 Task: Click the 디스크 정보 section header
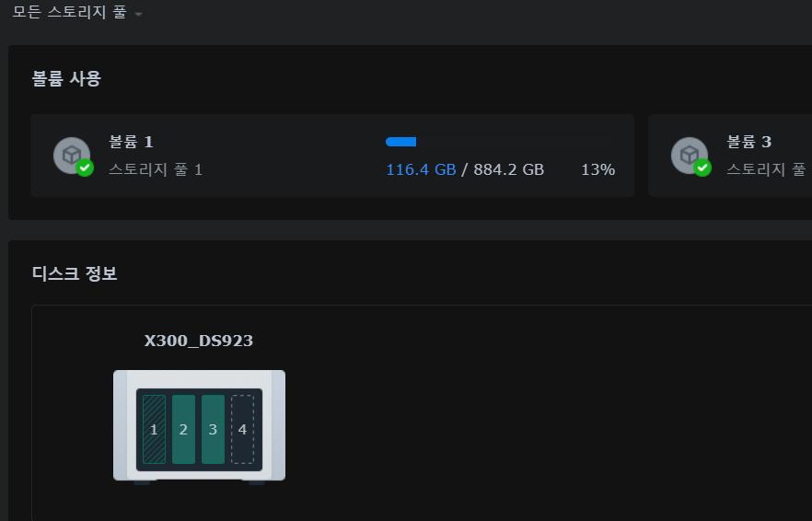click(x=75, y=273)
